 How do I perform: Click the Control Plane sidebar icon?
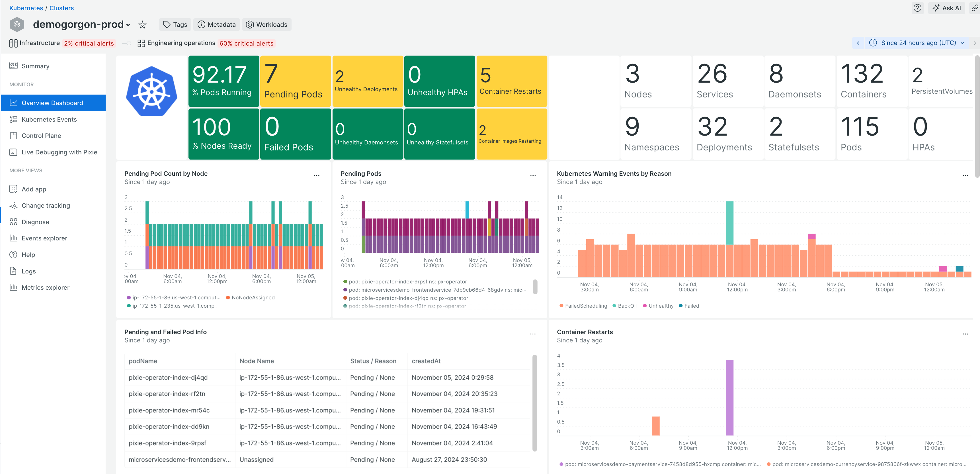point(13,136)
